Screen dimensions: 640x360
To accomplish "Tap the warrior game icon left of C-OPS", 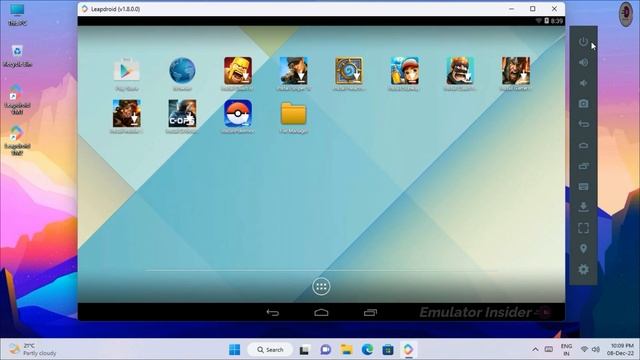I will [x=127, y=113].
